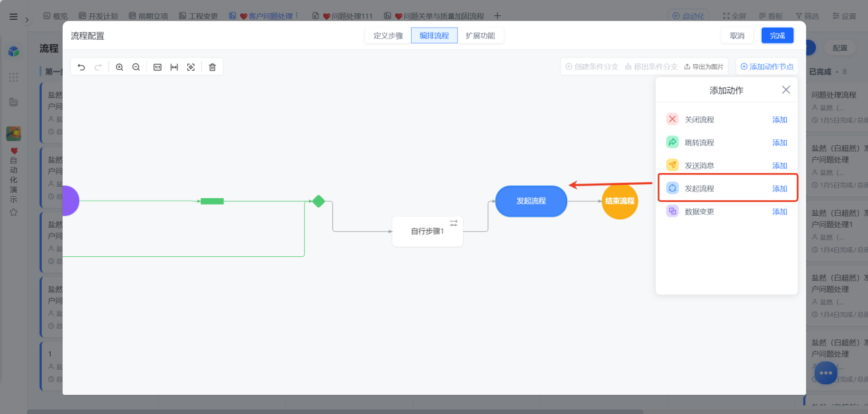Viewport: 868px width, 414px height.
Task: Reset canvas to 1:1 scale
Action: 157,67
